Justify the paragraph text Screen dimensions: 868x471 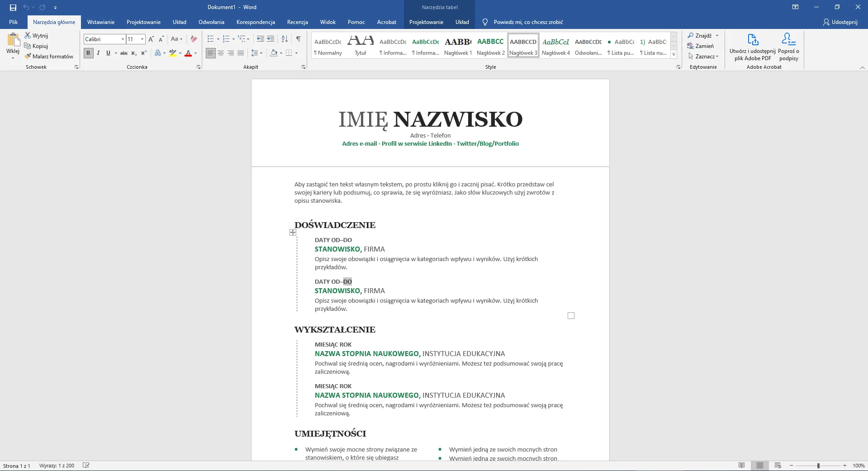(241, 53)
